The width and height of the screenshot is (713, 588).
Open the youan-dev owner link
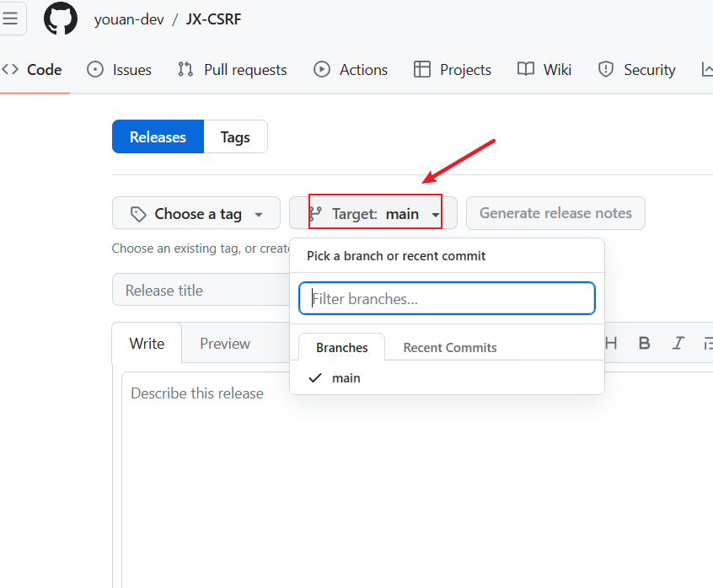[129, 19]
